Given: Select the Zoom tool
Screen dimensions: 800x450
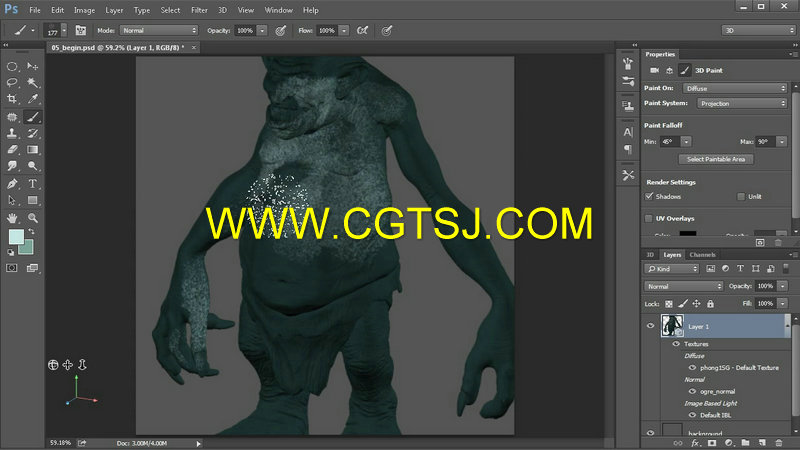Looking at the screenshot, I should pos(33,218).
